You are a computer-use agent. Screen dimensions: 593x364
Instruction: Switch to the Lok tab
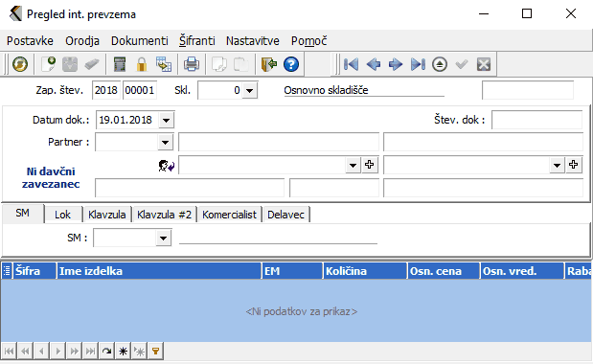pos(63,215)
